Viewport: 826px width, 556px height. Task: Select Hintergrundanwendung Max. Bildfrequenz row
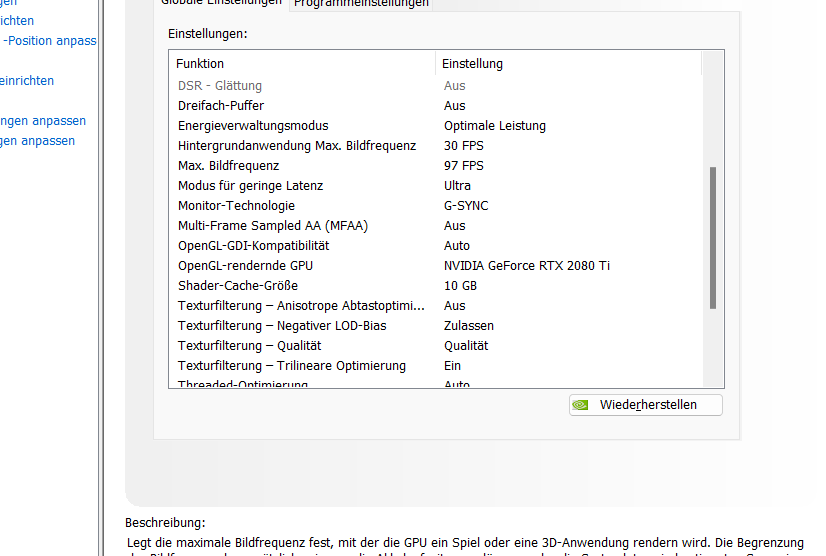click(436, 145)
